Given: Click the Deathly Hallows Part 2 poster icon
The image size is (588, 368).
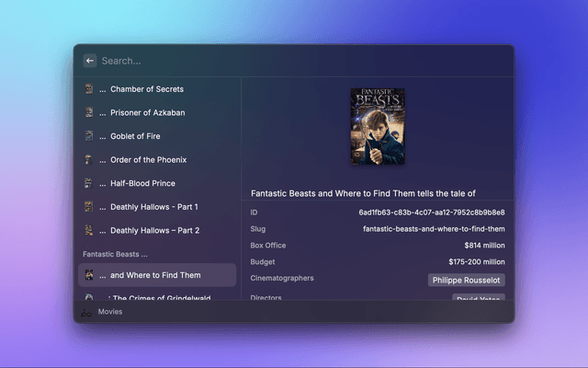Looking at the screenshot, I should coord(89,230).
